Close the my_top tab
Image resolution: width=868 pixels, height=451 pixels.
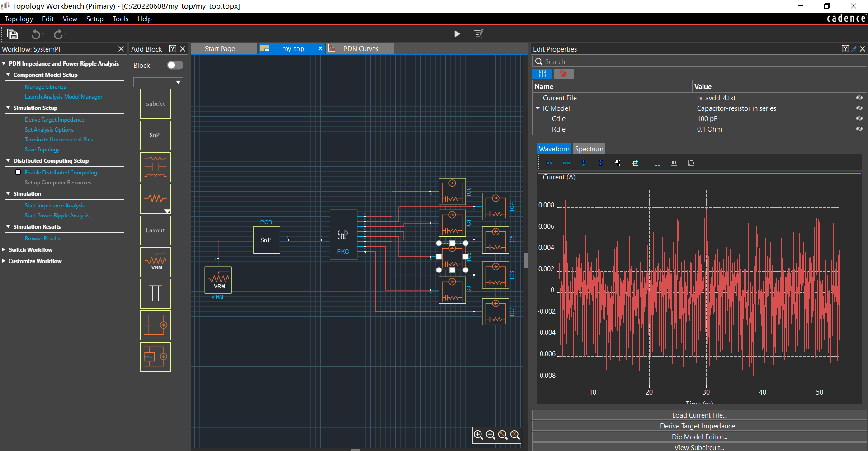pos(321,48)
